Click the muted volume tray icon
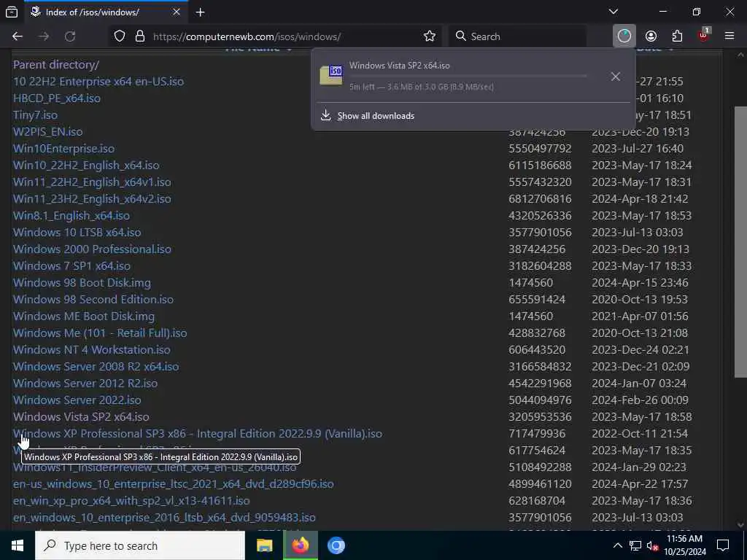Screen dimensions: 747x560 652,545
